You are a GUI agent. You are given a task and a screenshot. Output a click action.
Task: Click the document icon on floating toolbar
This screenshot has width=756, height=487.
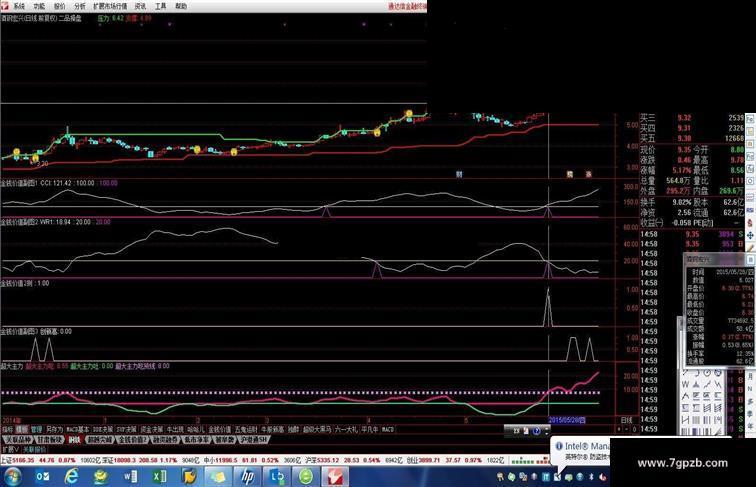point(526,431)
